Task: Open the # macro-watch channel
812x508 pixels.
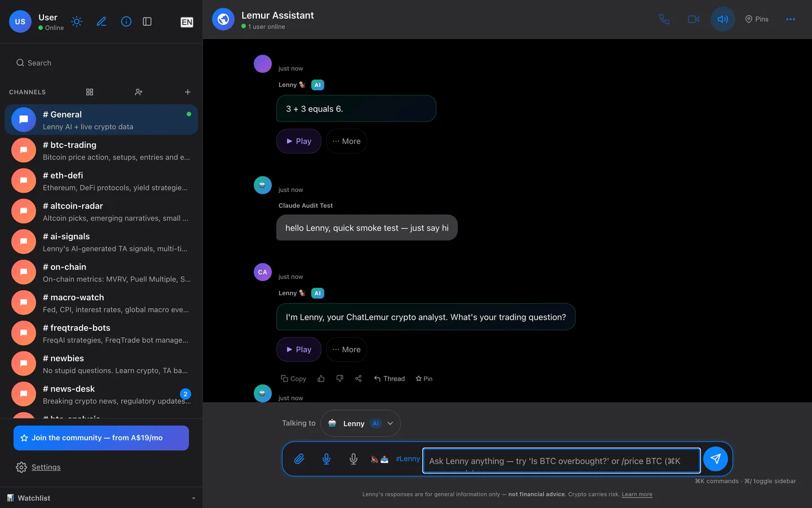Action: click(101, 303)
